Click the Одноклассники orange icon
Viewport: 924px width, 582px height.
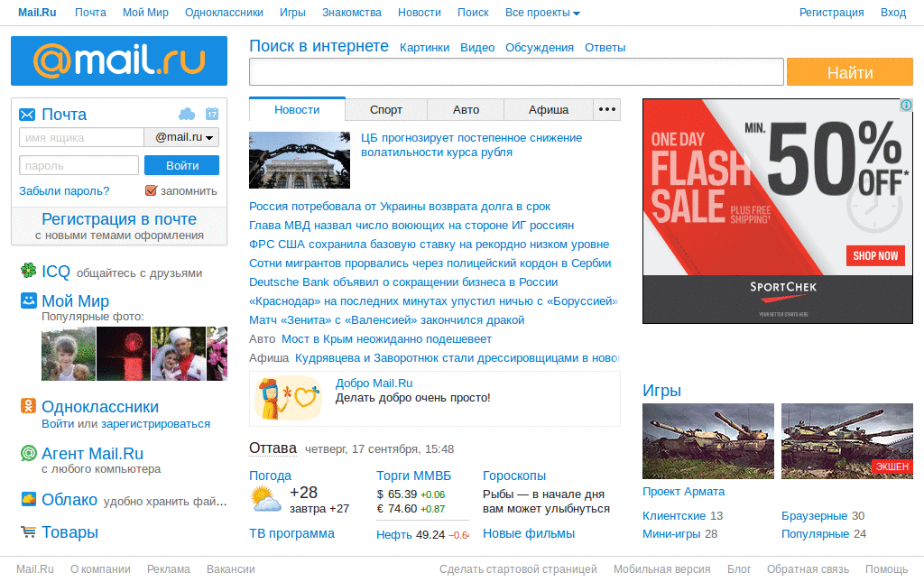(28, 406)
